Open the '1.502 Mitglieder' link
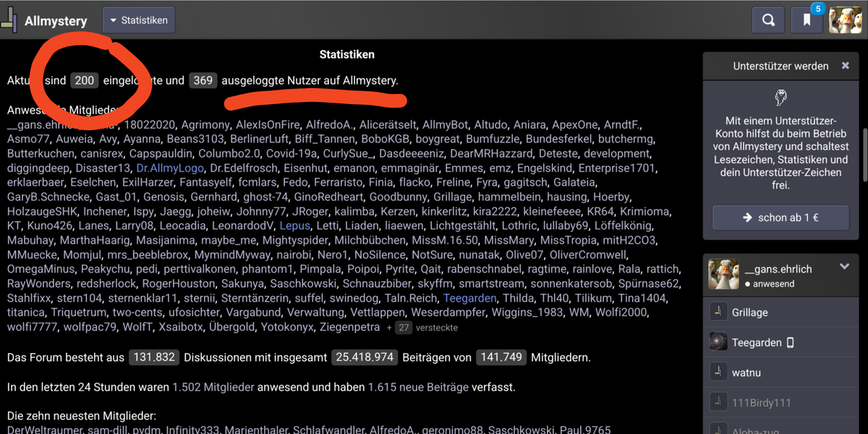The width and height of the screenshot is (868, 434). [213, 387]
